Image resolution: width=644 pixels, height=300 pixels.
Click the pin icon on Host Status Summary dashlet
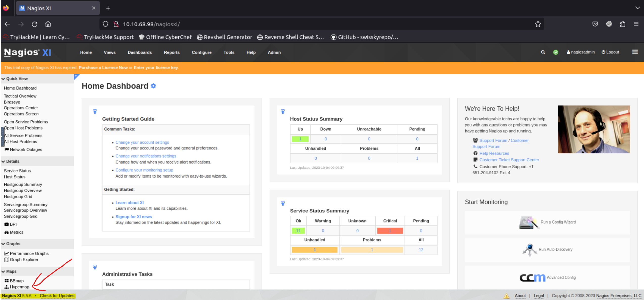283,112
